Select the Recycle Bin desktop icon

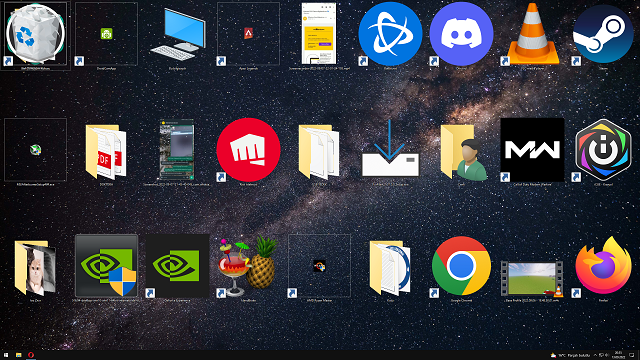36,33
